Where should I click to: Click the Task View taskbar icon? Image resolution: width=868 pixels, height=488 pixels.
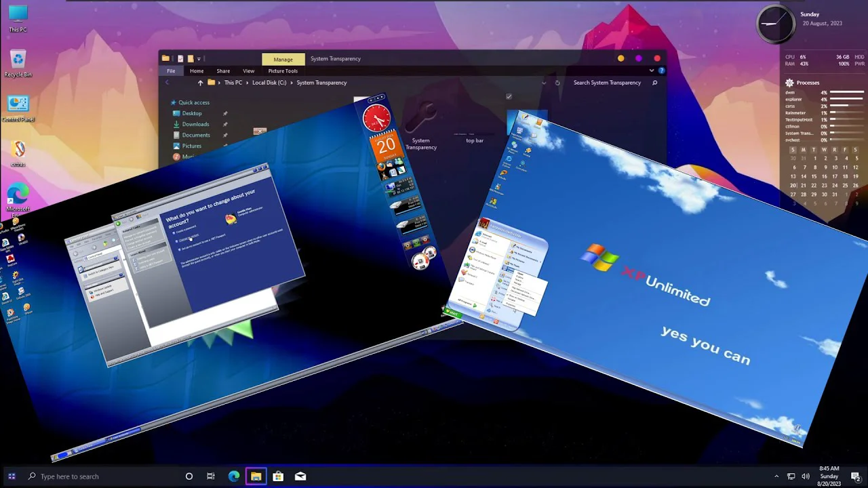[x=211, y=476]
